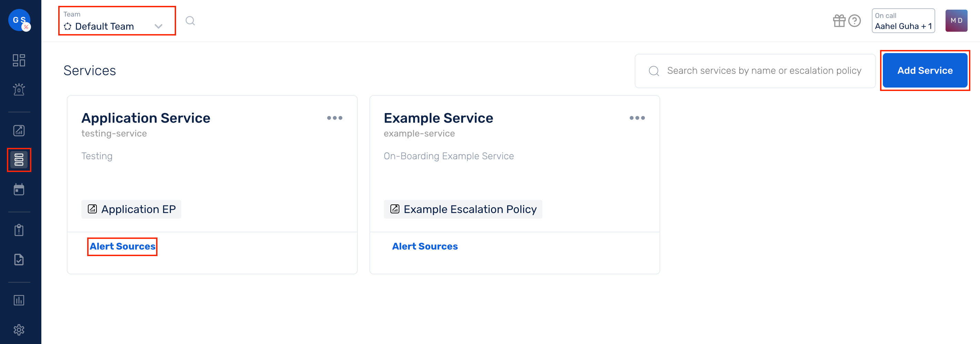Open Escalation Policies from the sidebar
The height and width of the screenshot is (344, 980).
(x=19, y=130)
